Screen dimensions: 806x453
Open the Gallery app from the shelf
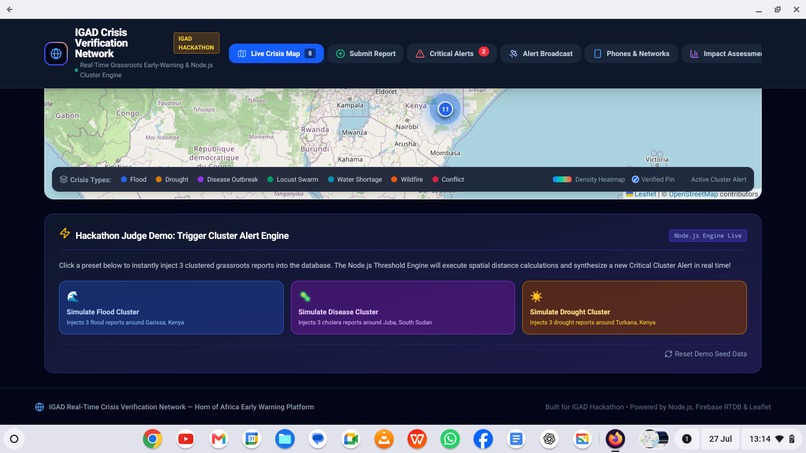pos(582,439)
